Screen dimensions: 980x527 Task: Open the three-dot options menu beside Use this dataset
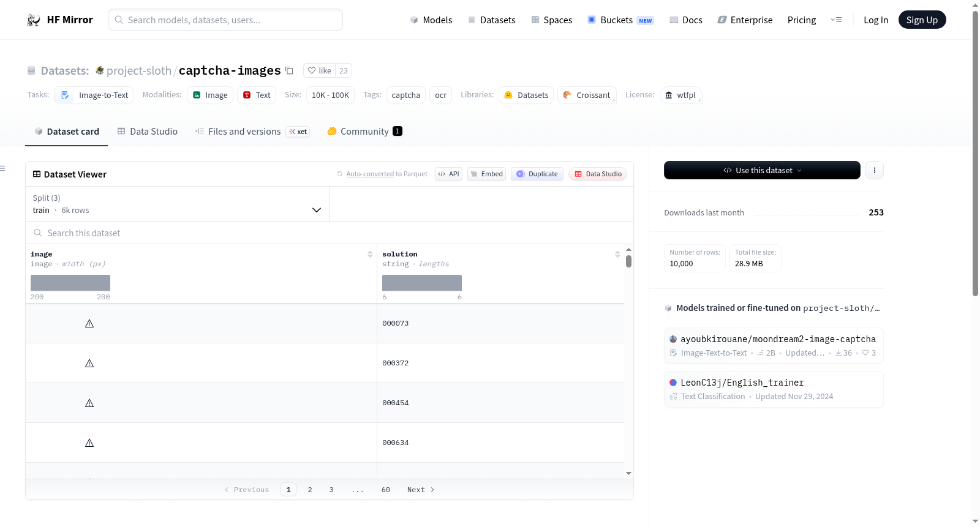click(x=875, y=170)
